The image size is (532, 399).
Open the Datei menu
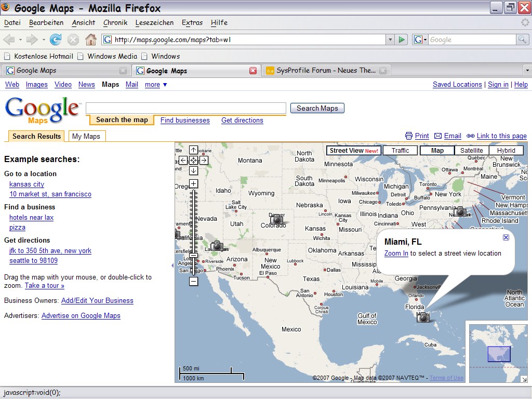tap(12, 23)
